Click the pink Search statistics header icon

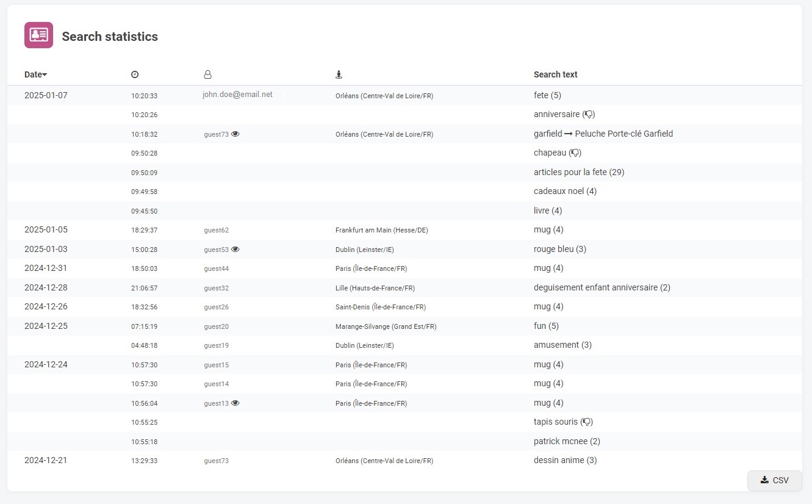click(38, 35)
